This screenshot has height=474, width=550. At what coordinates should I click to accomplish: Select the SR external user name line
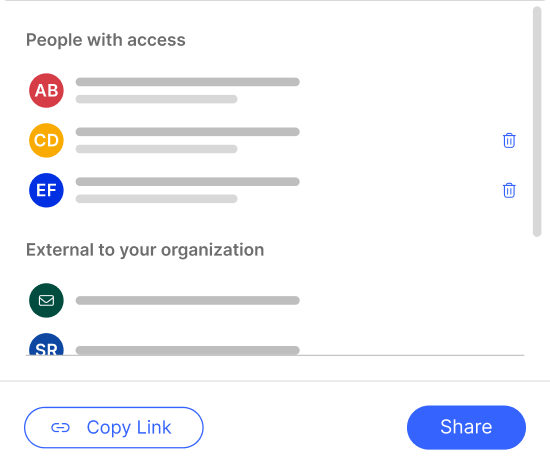point(188,350)
